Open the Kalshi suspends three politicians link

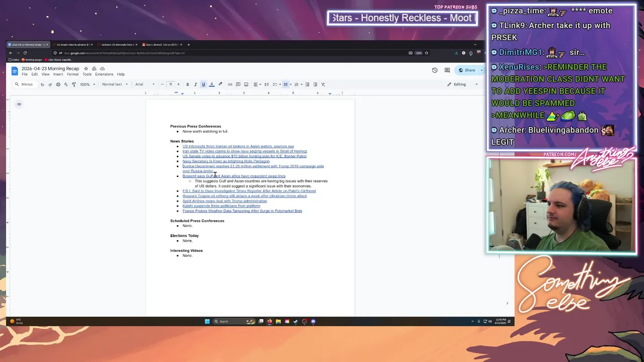click(221, 206)
